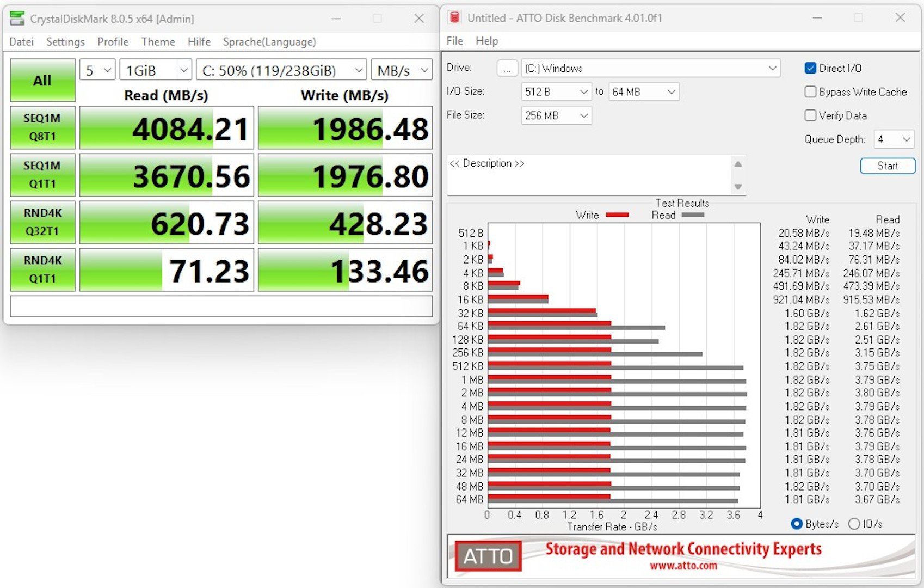This screenshot has width=924, height=588.
Task: Open the I/O Size 64 MB dropdown
Action: (644, 91)
